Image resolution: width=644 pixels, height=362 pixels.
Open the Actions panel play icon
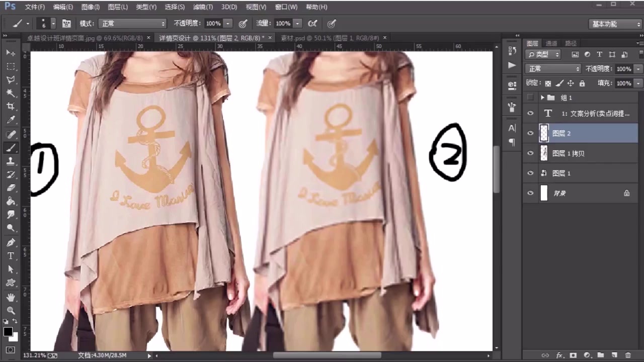coord(512,65)
